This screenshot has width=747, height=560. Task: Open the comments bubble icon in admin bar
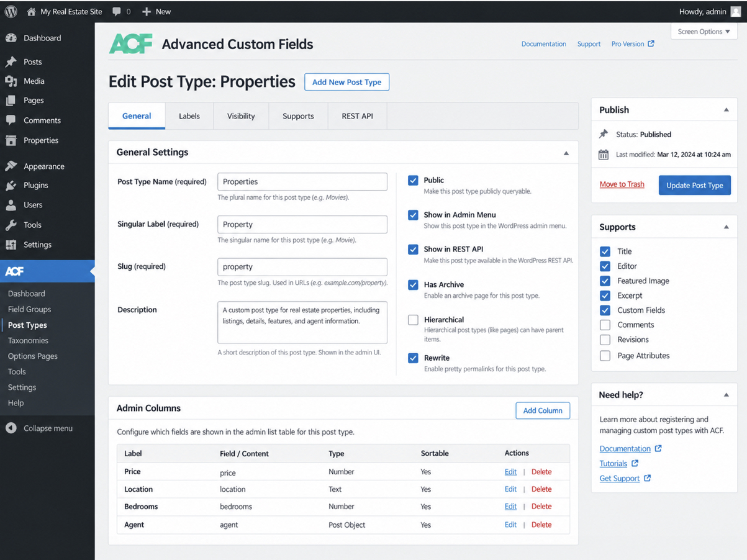117,11
